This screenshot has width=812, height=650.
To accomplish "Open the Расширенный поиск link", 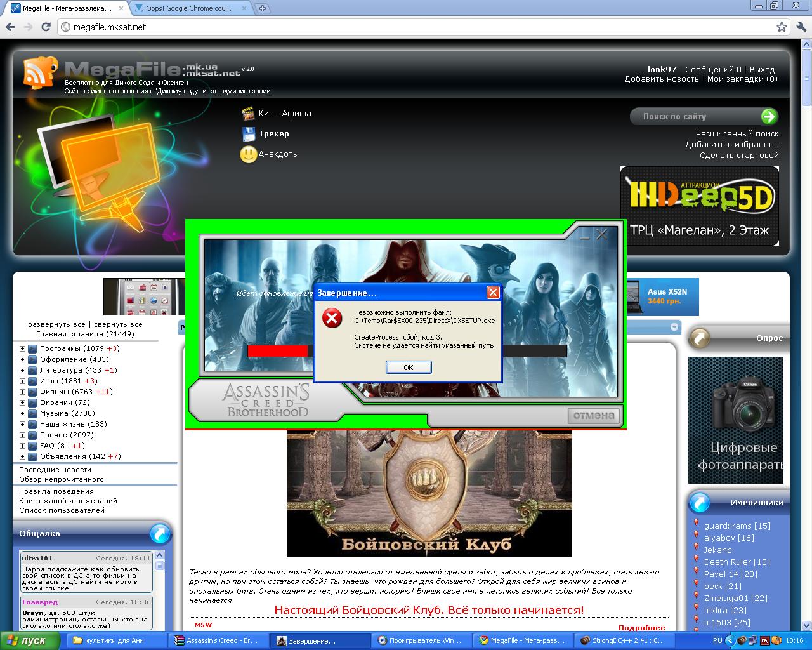I will (737, 134).
